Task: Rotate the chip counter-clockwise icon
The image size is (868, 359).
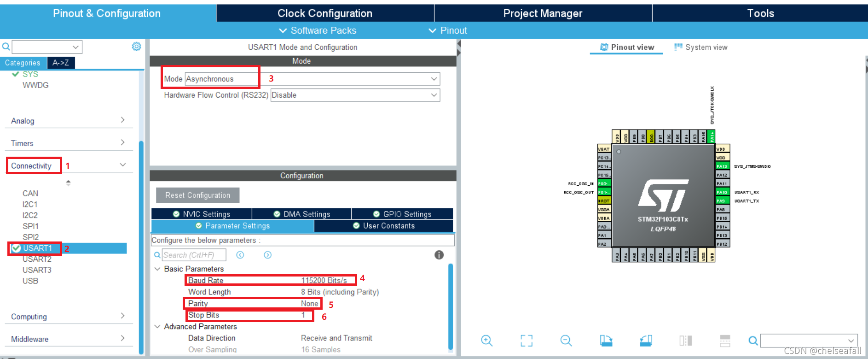Action: 646,341
